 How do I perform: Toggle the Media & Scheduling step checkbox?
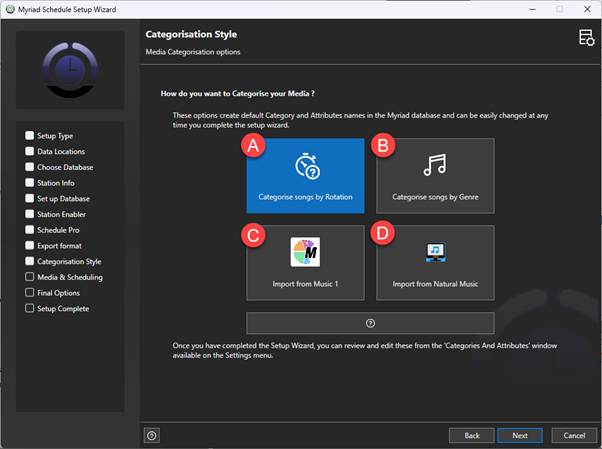tap(30, 277)
